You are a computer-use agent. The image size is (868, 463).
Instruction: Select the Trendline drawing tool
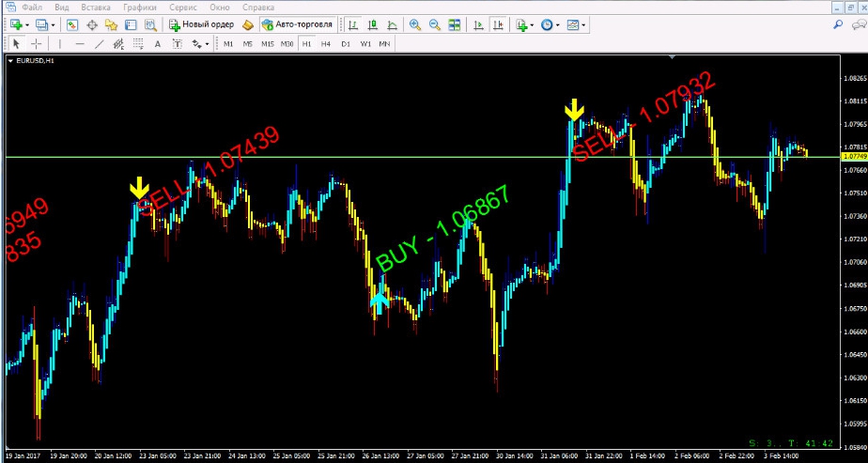pyautogui.click(x=99, y=43)
